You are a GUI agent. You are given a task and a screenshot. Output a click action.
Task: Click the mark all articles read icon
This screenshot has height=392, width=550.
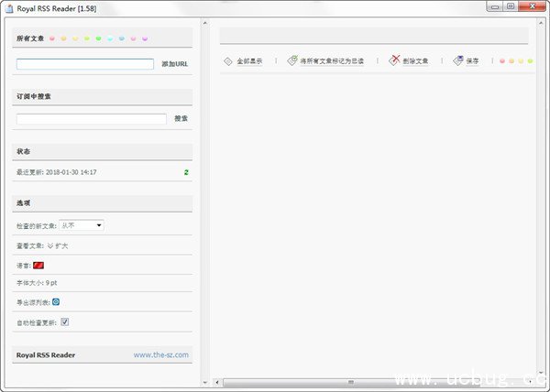[292, 61]
